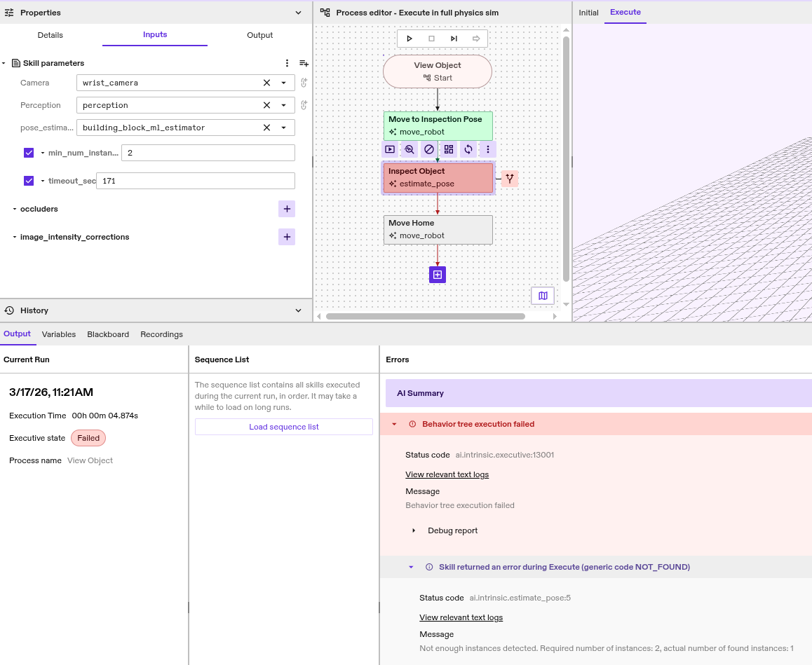The image size is (812, 665).
Task: Click the purple add-node plus at flow end
Action: coord(438,275)
